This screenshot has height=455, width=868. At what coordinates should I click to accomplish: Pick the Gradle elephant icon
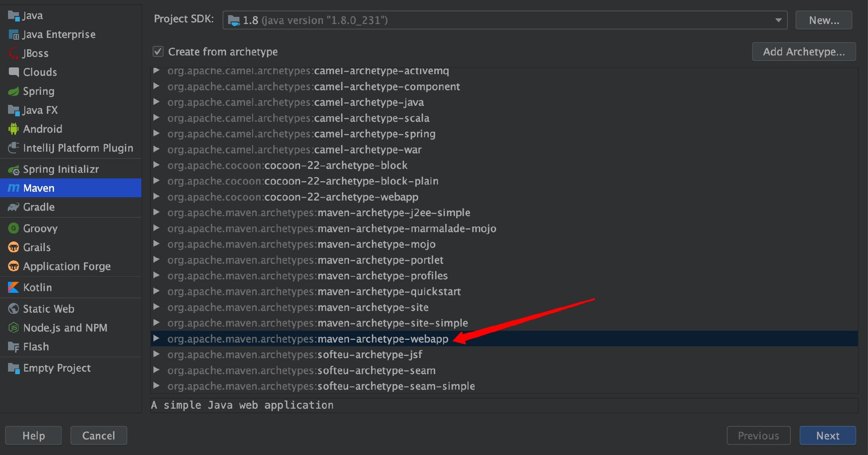(13, 207)
